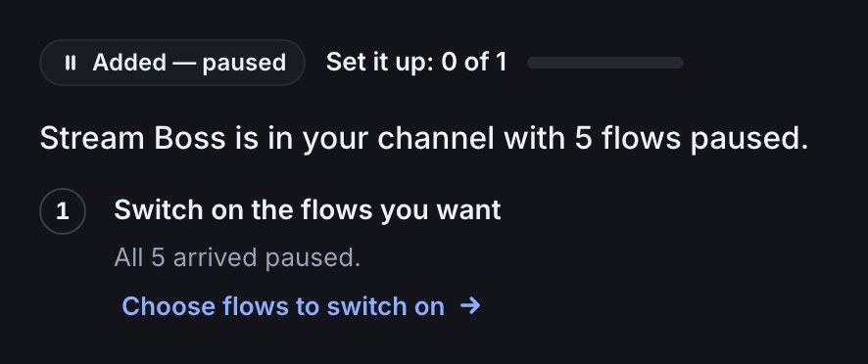
Task: Select the step 1 circle icon
Action: coord(63,211)
